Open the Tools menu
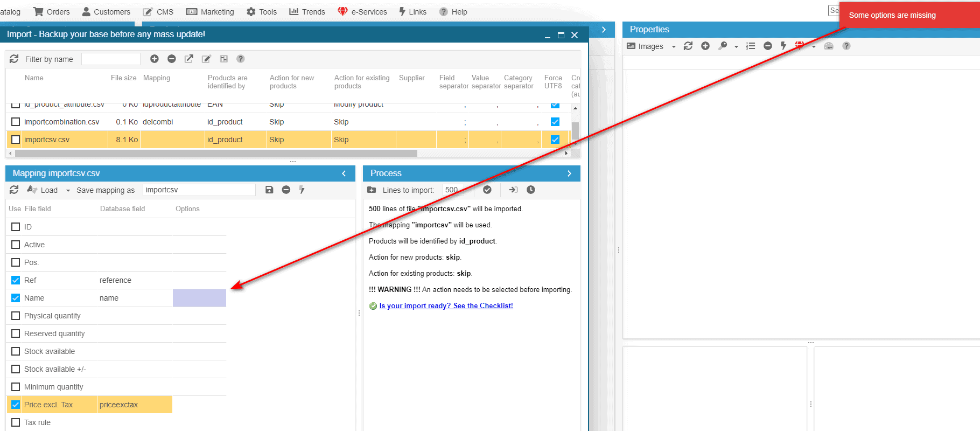This screenshot has height=431, width=980. point(262,12)
